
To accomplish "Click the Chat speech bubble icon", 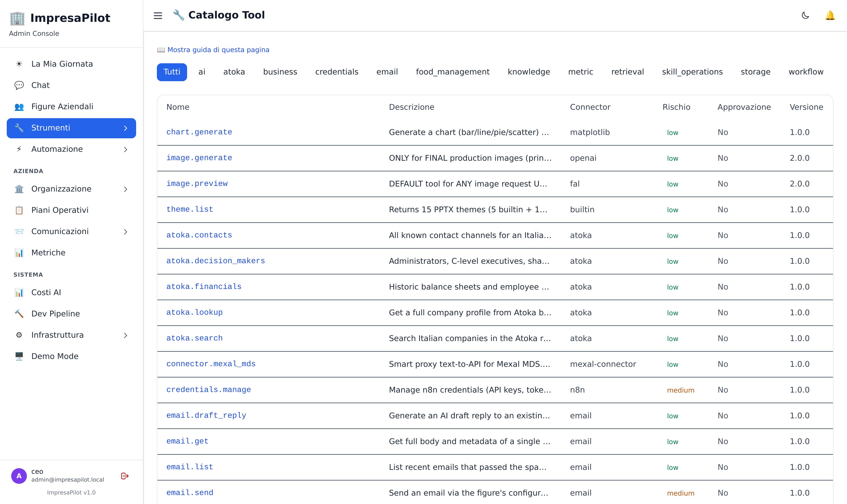I will [19, 85].
